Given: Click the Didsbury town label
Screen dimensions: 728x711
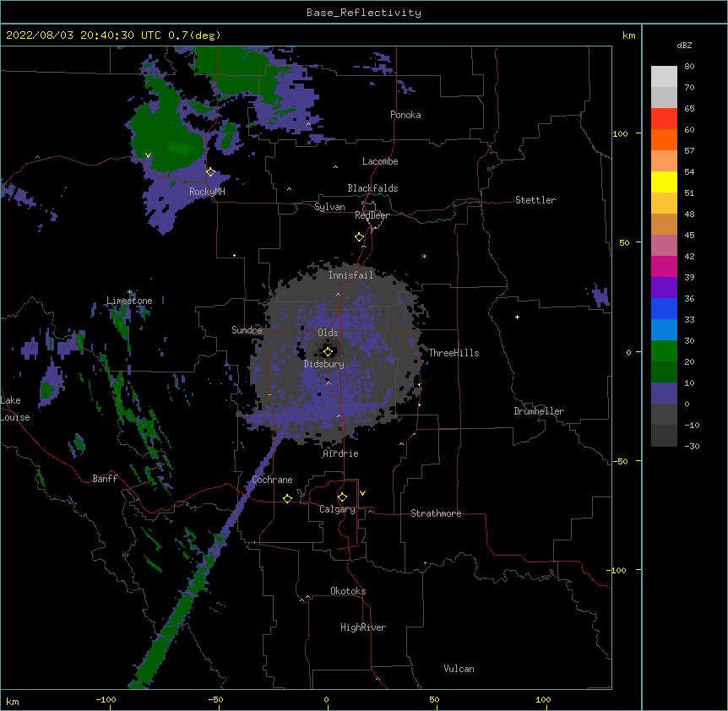Looking at the screenshot, I should point(324,364).
